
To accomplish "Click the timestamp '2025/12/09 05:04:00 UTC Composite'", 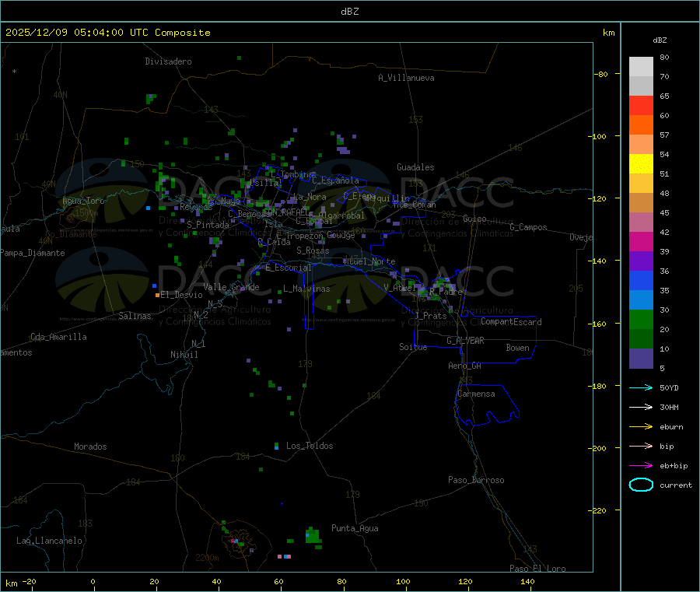I will coord(107,33).
